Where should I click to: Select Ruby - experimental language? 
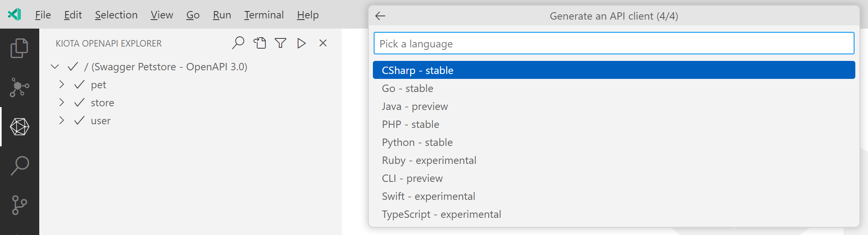point(614,160)
